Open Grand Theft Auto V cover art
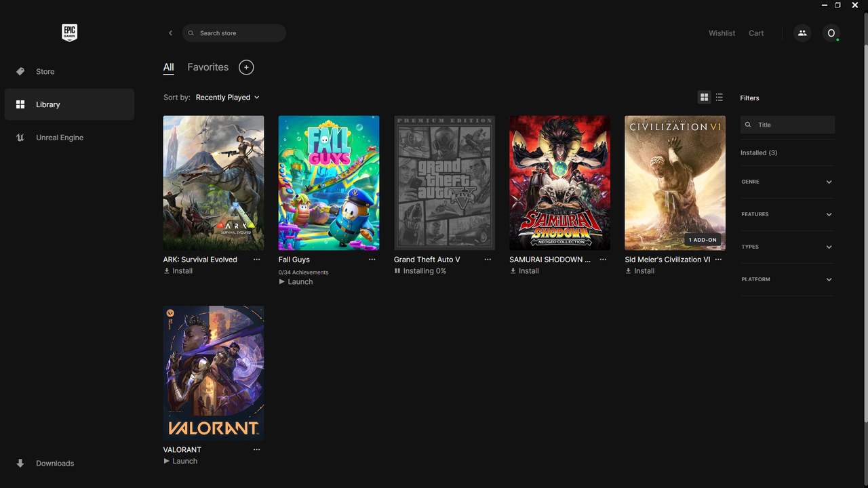Image resolution: width=868 pixels, height=488 pixels. tap(444, 183)
